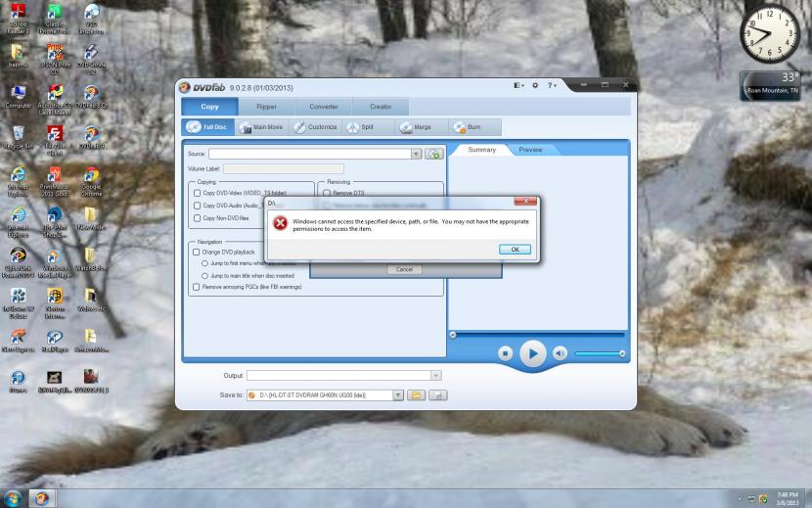Select the Customize copy mode
Viewport: 812px width, 508px height.
pos(315,127)
